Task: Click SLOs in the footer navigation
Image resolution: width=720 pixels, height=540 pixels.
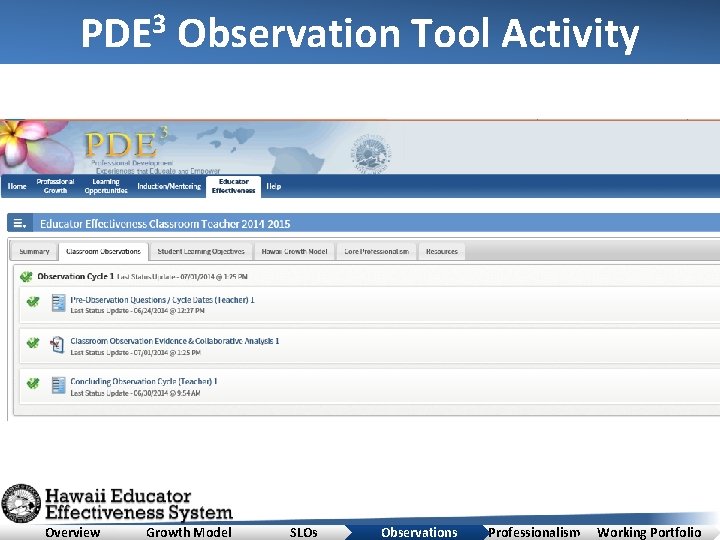Action: click(304, 533)
